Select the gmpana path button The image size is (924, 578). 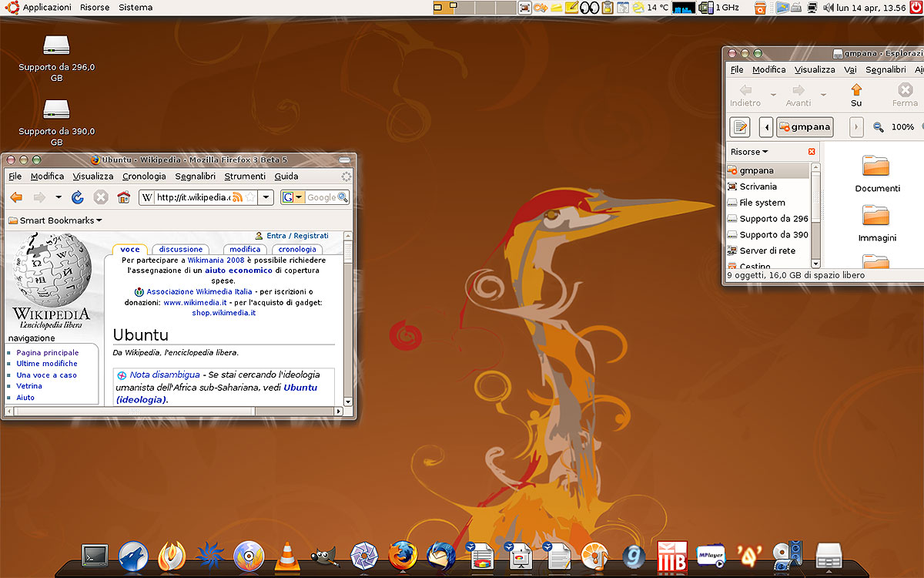coord(805,127)
